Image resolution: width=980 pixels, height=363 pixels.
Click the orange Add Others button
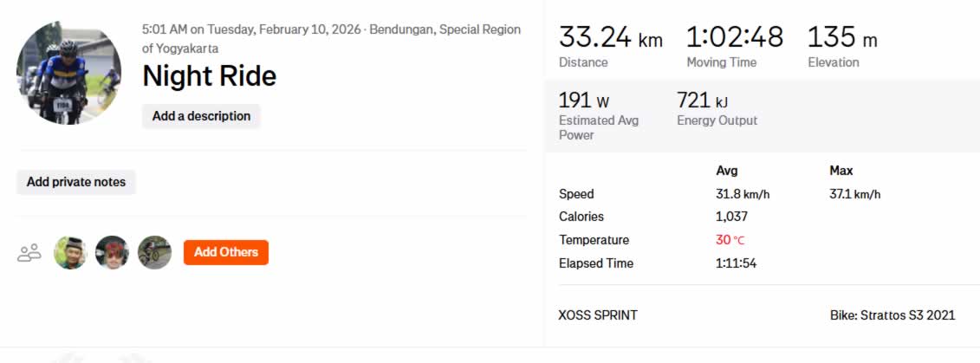click(x=225, y=252)
